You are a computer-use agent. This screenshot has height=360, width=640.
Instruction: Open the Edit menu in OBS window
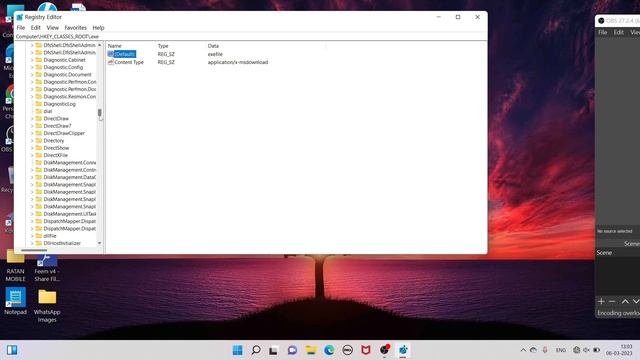[619, 32]
